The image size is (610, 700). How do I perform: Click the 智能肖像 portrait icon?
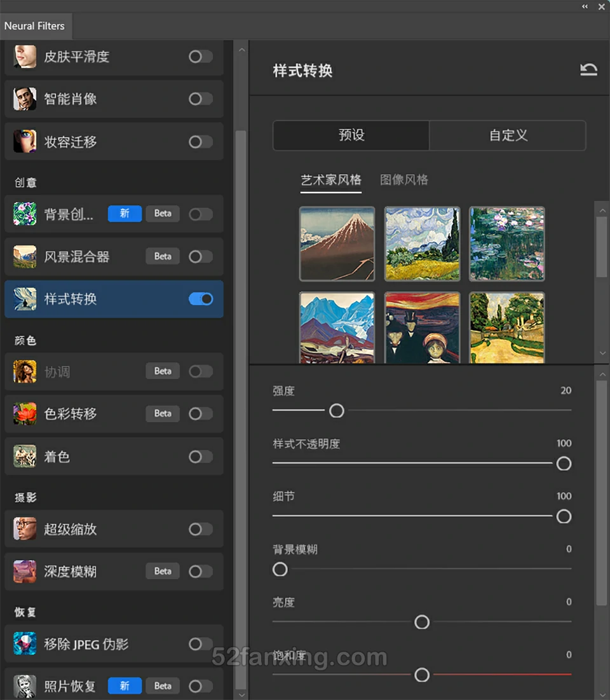(25, 99)
